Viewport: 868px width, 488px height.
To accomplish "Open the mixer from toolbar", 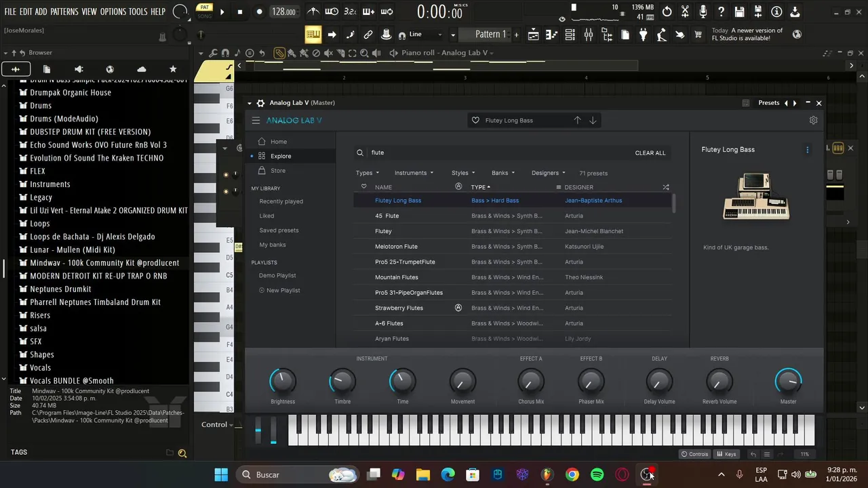I will pyautogui.click(x=588, y=35).
